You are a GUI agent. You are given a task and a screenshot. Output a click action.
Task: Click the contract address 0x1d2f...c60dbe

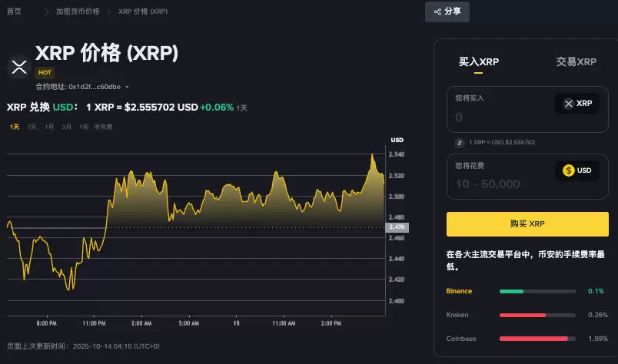(x=95, y=87)
